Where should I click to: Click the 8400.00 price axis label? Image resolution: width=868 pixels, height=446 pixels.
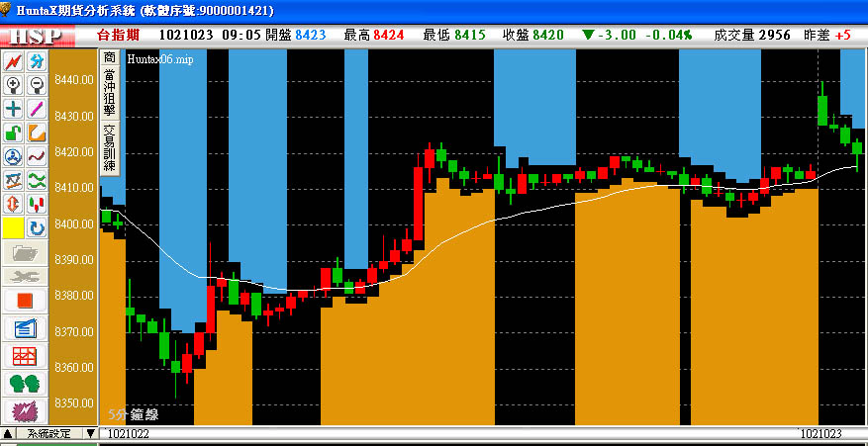point(74,224)
